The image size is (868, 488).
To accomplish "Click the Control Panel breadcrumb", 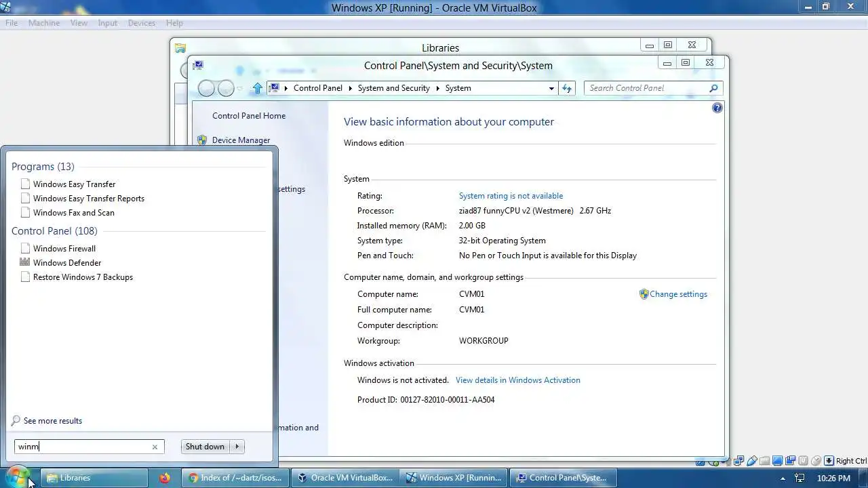I will tap(317, 88).
